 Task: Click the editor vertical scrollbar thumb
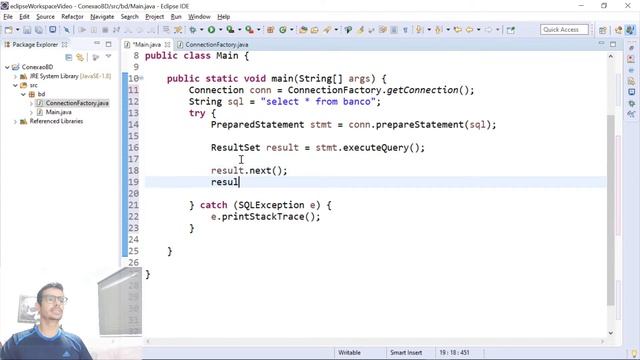(611, 210)
